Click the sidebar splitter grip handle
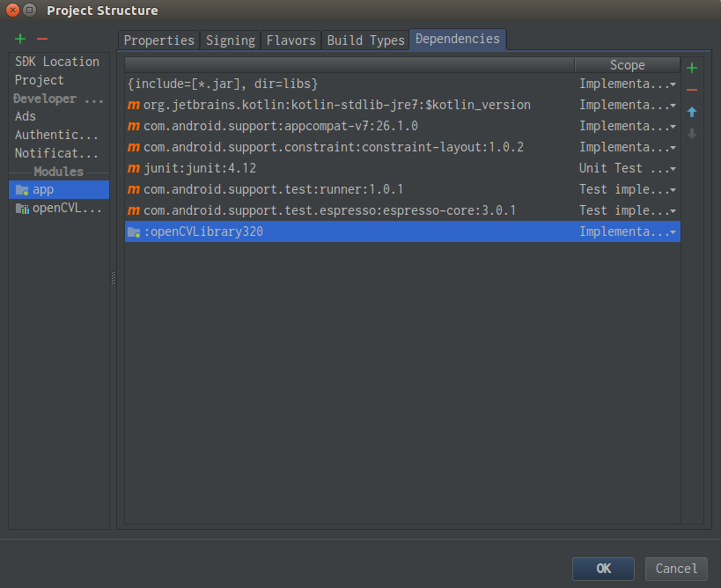 tap(113, 278)
